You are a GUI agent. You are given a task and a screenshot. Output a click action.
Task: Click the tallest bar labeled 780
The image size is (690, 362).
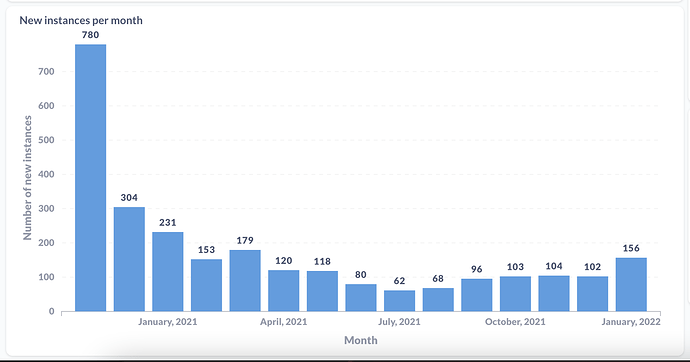(x=91, y=178)
